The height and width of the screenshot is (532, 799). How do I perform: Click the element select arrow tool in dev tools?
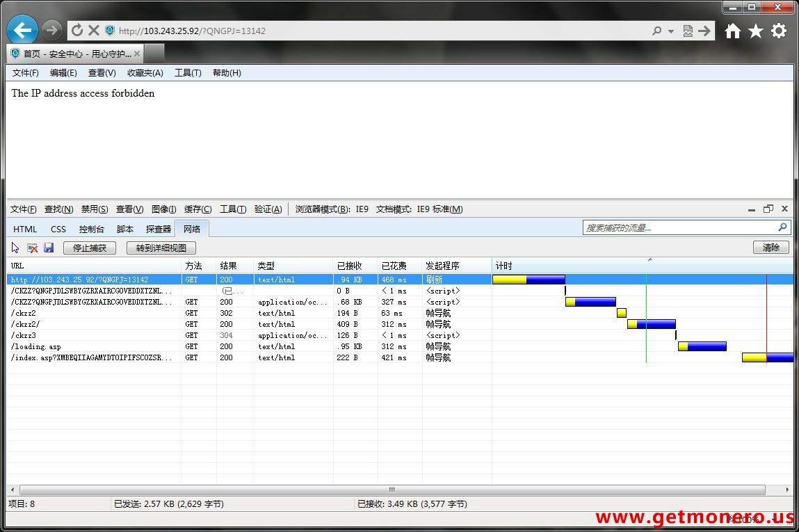point(15,248)
